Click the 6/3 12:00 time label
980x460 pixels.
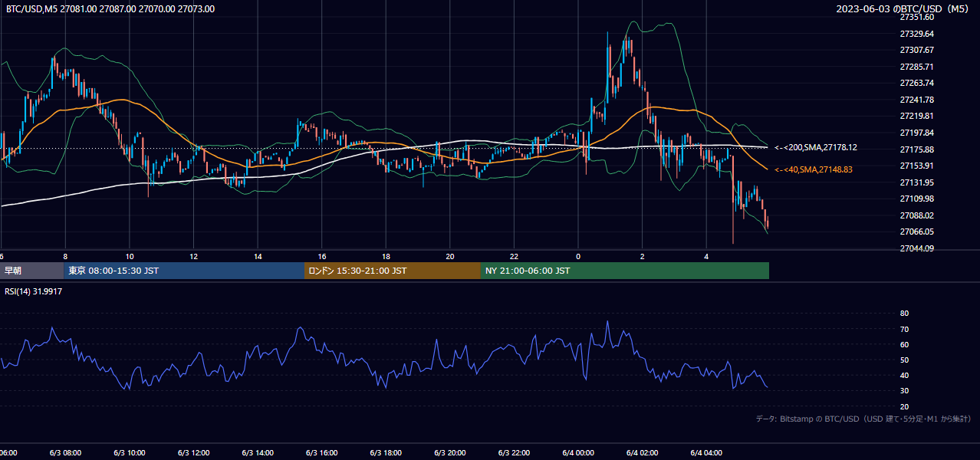[x=194, y=453]
